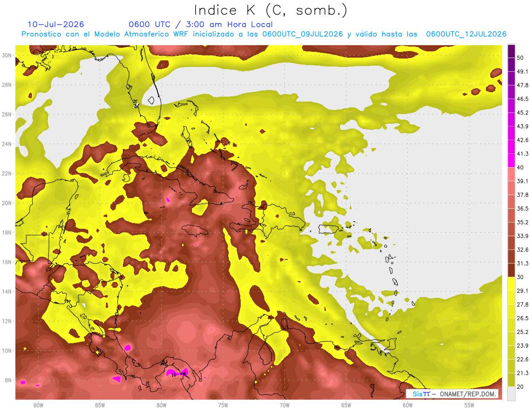Click the "8N" latitude label

tap(9, 380)
